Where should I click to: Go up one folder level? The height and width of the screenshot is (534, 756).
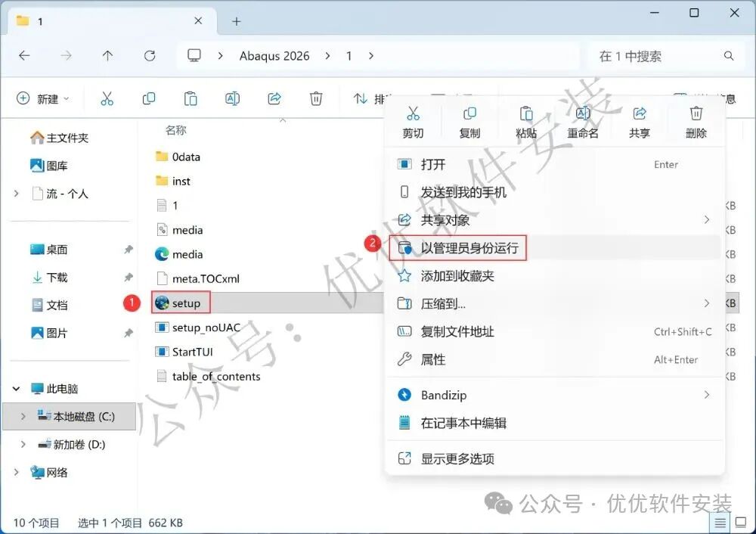(x=107, y=56)
